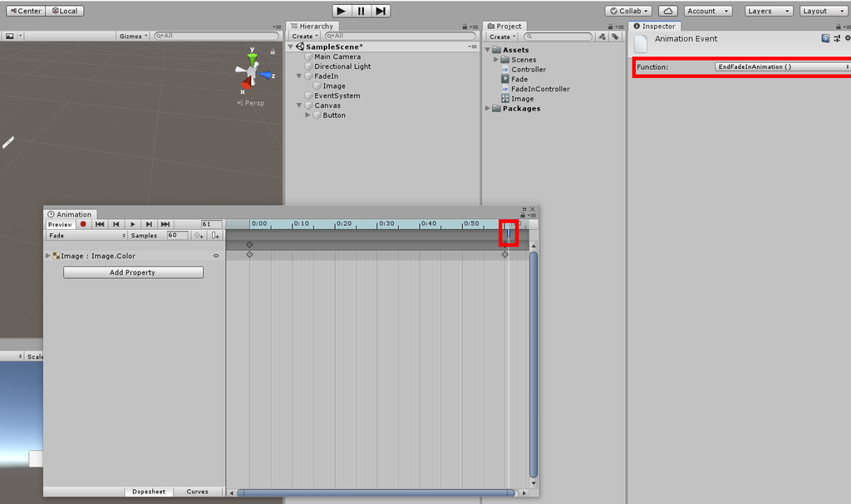
Task: Open the Inspector help reference icon
Action: (825, 38)
